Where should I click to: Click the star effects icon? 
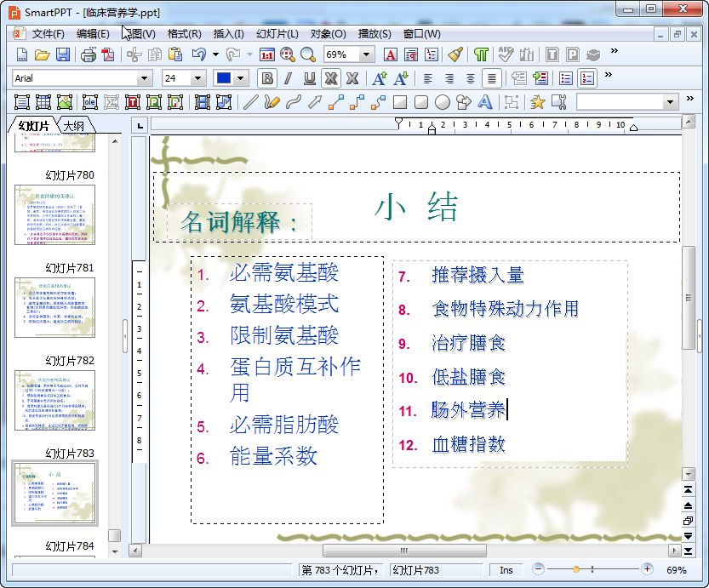(x=537, y=102)
